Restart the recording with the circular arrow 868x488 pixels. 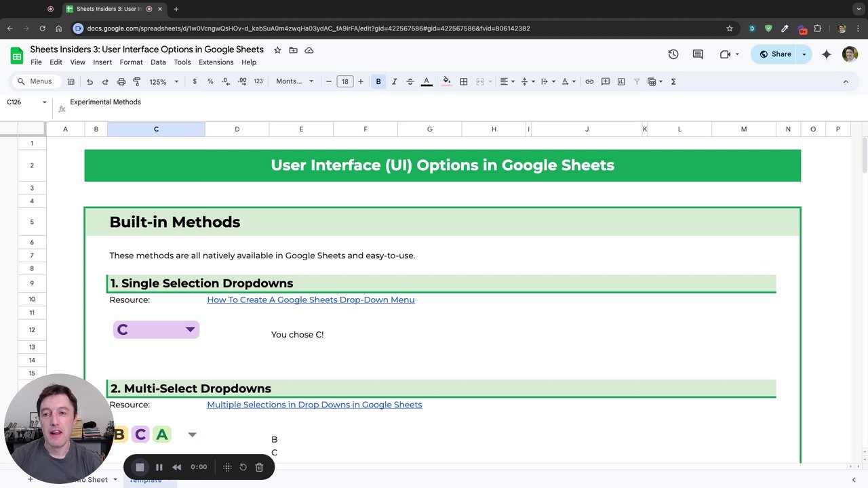pos(243,467)
